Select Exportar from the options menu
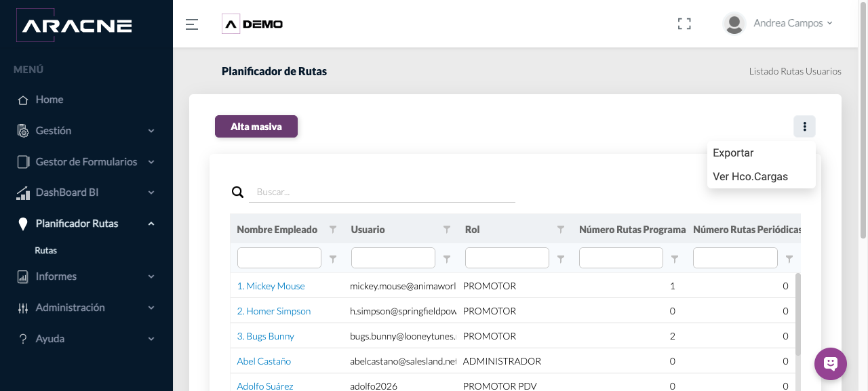The height and width of the screenshot is (391, 868). pos(762,153)
